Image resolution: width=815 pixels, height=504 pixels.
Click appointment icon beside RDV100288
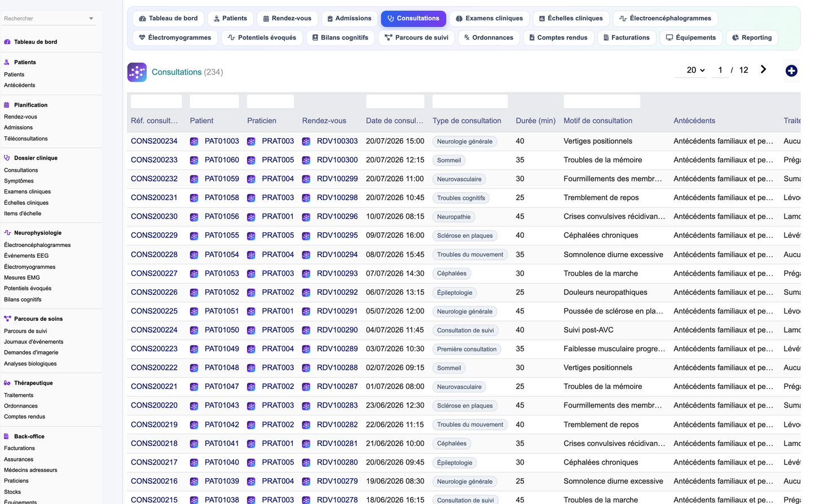(306, 368)
